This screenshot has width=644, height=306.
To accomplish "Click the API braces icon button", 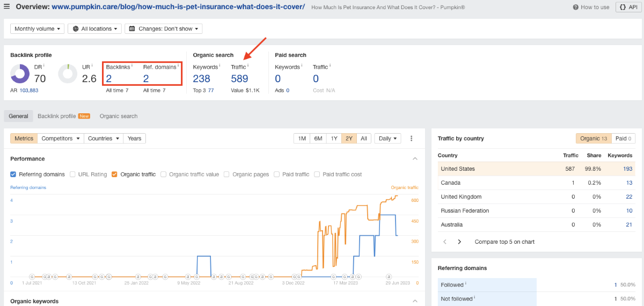I will click(622, 7).
